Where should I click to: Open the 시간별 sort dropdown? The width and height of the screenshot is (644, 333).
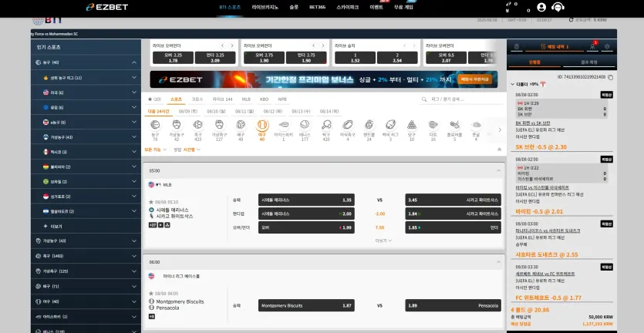click(191, 150)
